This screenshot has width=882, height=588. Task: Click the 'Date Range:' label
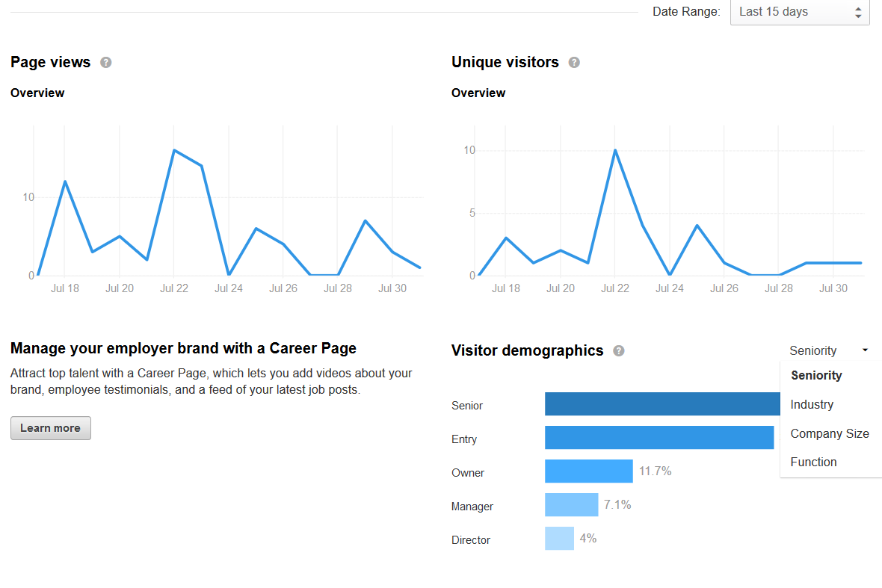tap(686, 12)
